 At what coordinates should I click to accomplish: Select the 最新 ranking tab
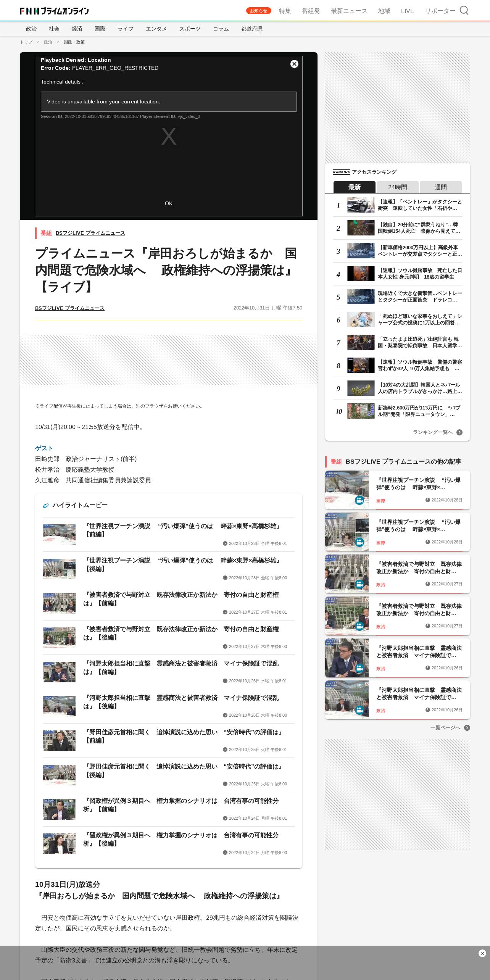pos(354,187)
